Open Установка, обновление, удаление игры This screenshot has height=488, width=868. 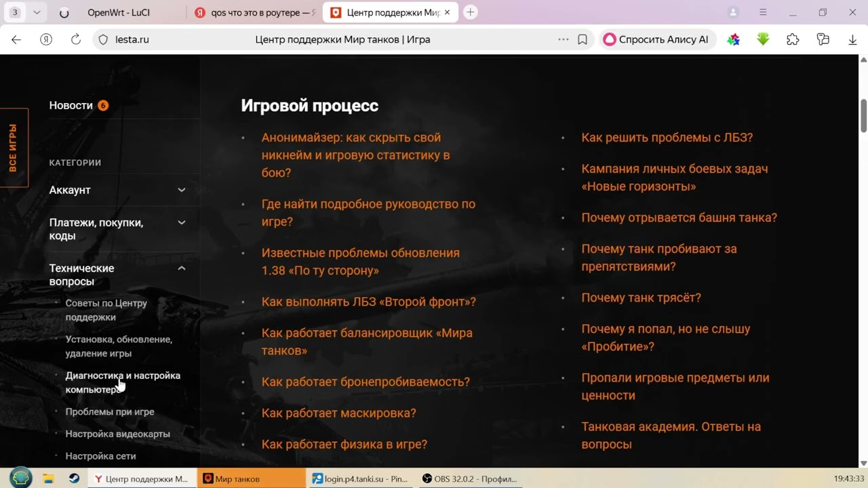point(119,346)
